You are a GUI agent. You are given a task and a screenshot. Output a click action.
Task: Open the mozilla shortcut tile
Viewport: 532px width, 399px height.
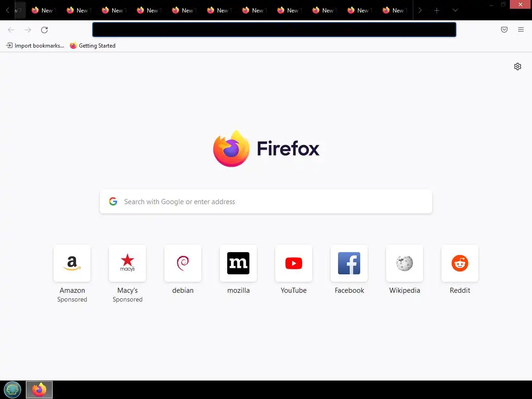238,263
